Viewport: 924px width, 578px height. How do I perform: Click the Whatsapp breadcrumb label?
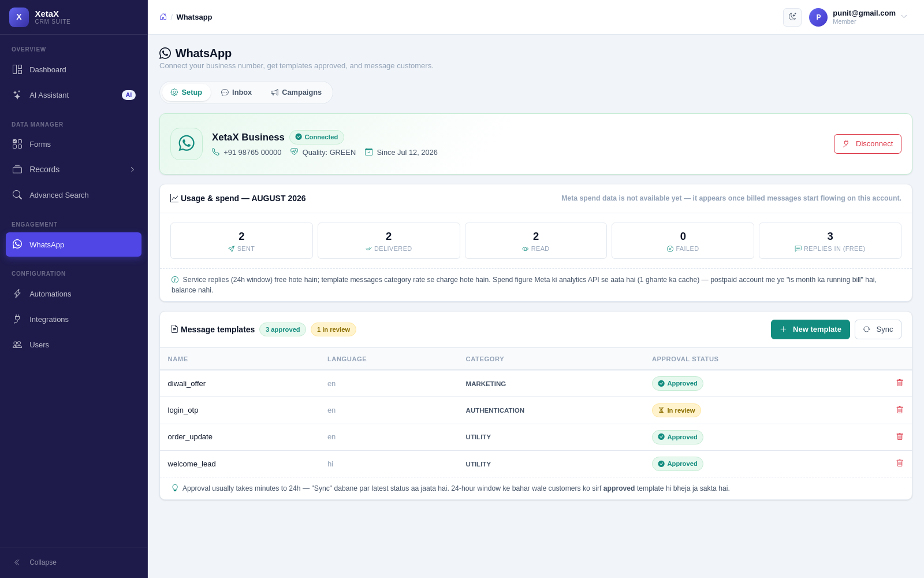tap(194, 17)
